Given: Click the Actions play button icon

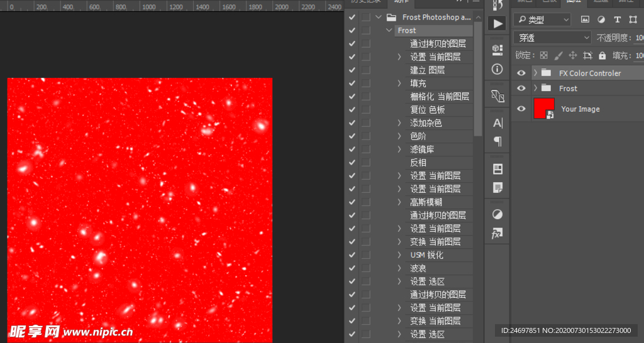Looking at the screenshot, I should (497, 23).
